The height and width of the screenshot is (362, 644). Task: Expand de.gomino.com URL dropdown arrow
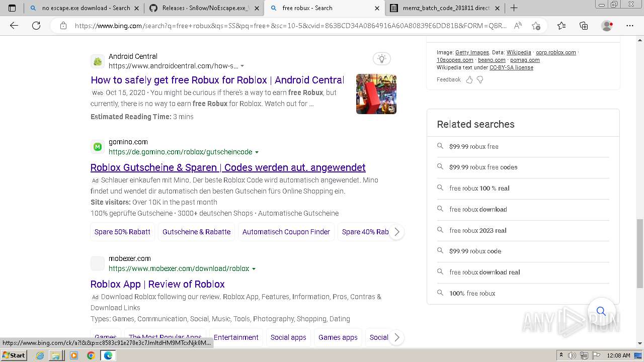pyautogui.click(x=257, y=152)
